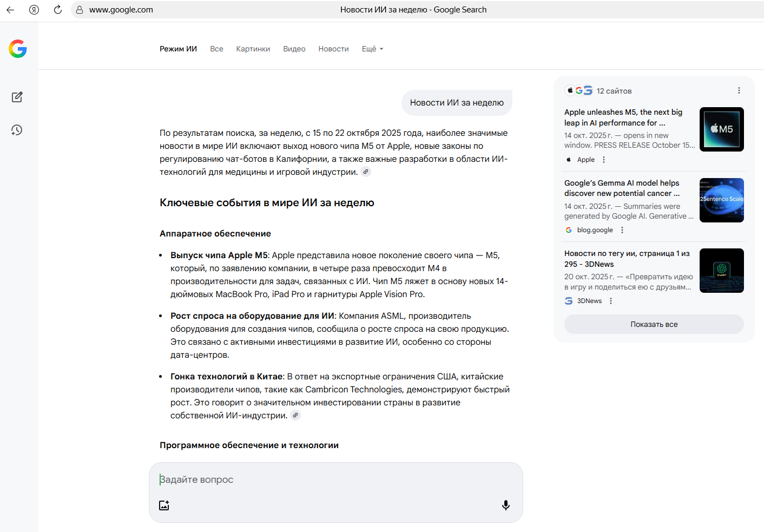Image resolution: width=764 pixels, height=532 pixels.
Task: Click the 3DNews source name
Action: (589, 301)
